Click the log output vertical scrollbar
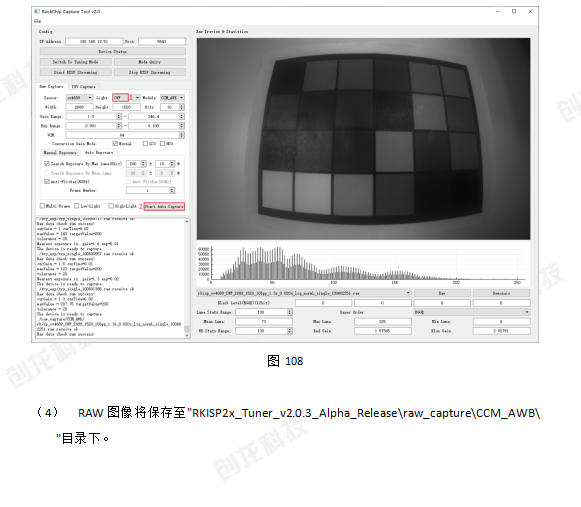The height and width of the screenshot is (507, 581). click(x=187, y=278)
